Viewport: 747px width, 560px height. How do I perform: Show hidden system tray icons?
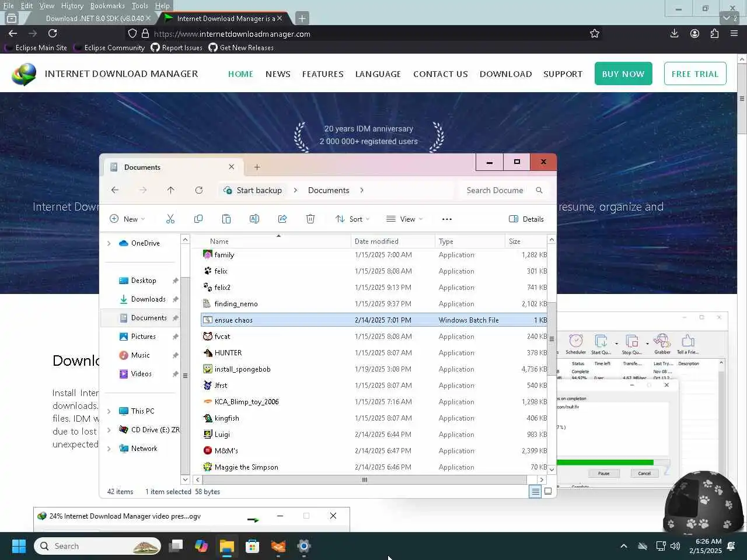pos(624,546)
